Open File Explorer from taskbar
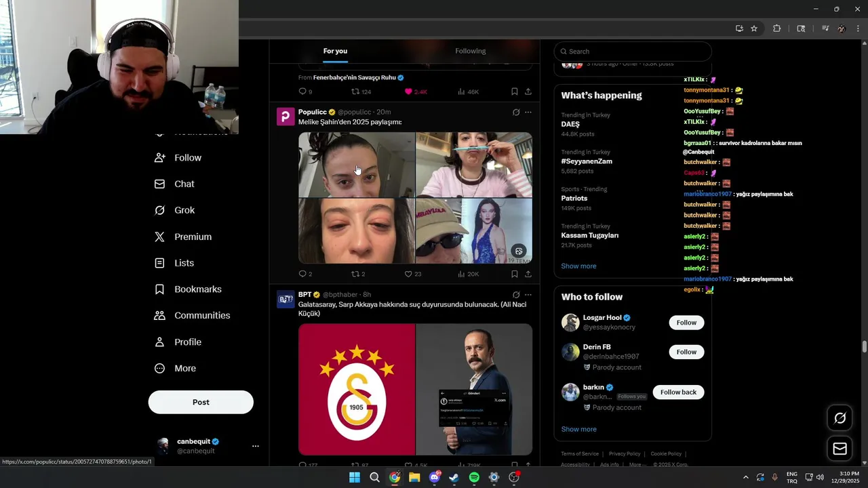868x488 pixels. coord(414,477)
